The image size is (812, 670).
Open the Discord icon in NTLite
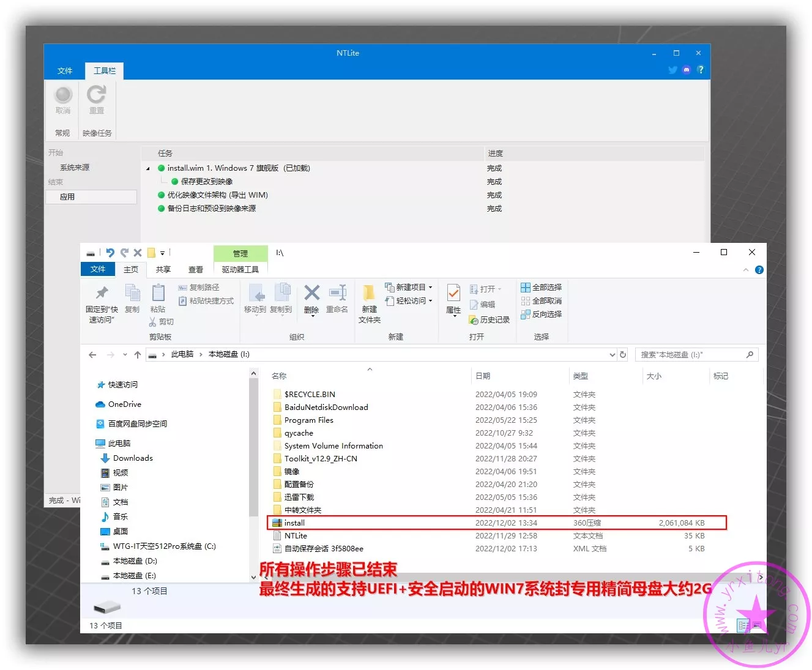tap(687, 70)
